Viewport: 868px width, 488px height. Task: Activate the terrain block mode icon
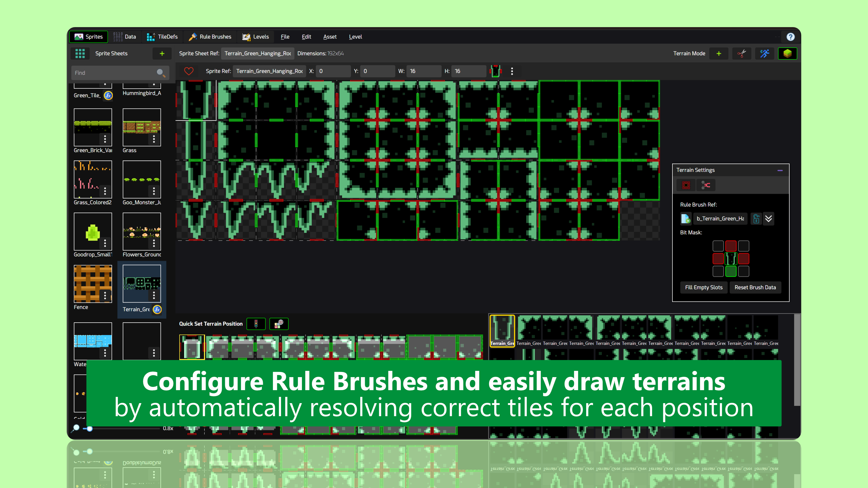[787, 54]
